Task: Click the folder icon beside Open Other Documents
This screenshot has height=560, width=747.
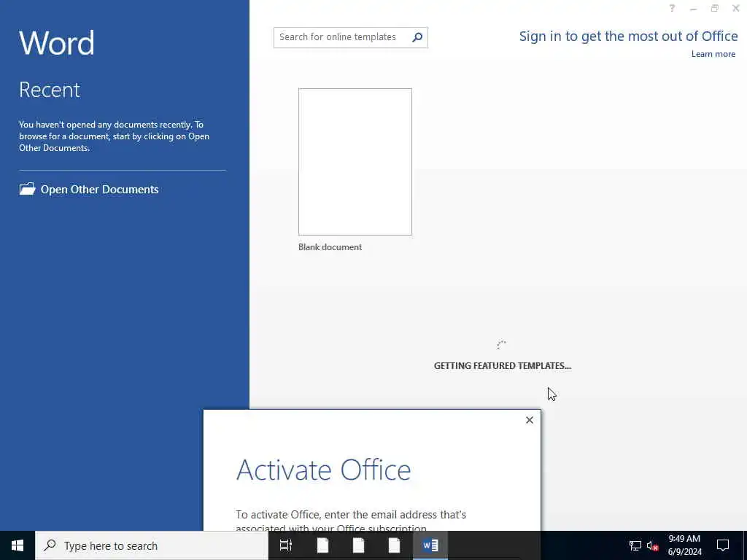Action: click(27, 189)
